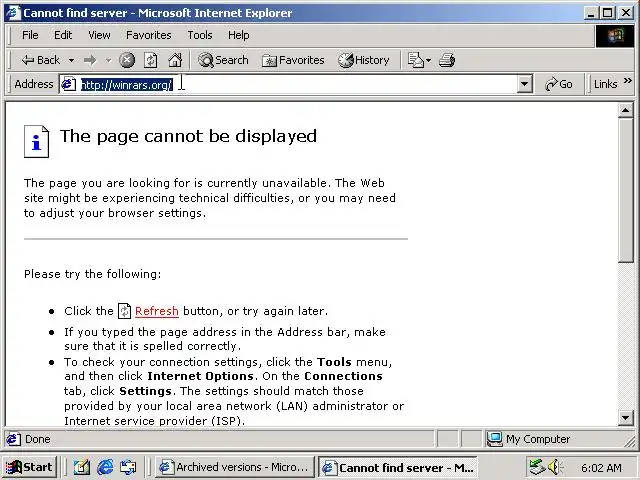Viewport: 640px width, 480px height.
Task: Click the 6:02 AM clock
Action: coord(601,468)
